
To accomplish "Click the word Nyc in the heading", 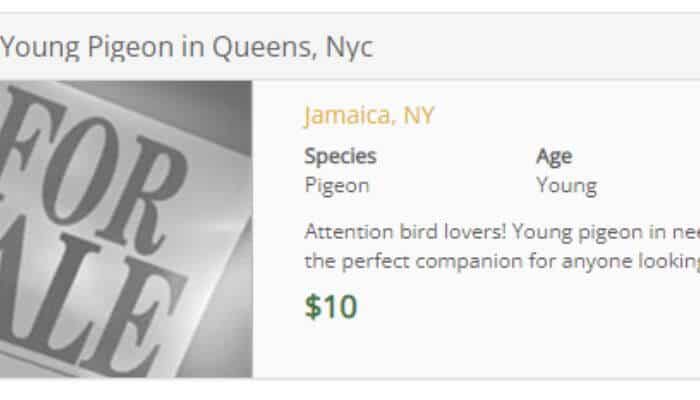I will pyautogui.click(x=350, y=48).
